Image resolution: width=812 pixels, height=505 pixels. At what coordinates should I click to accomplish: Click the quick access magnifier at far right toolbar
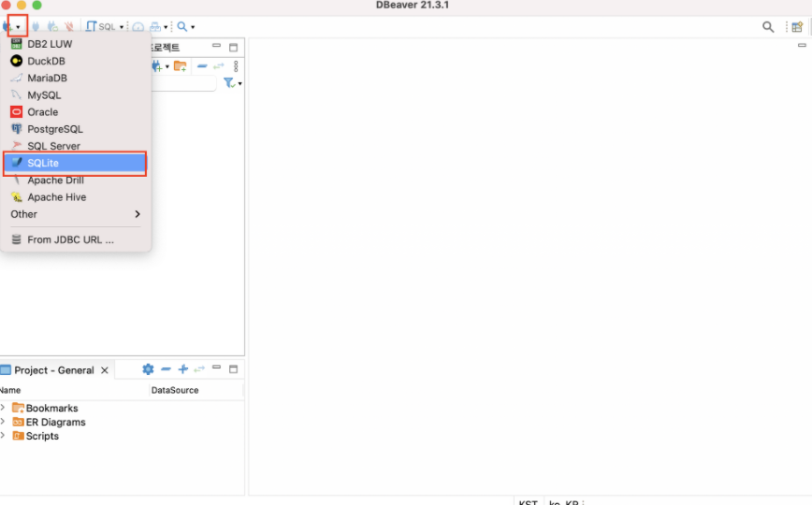768,27
